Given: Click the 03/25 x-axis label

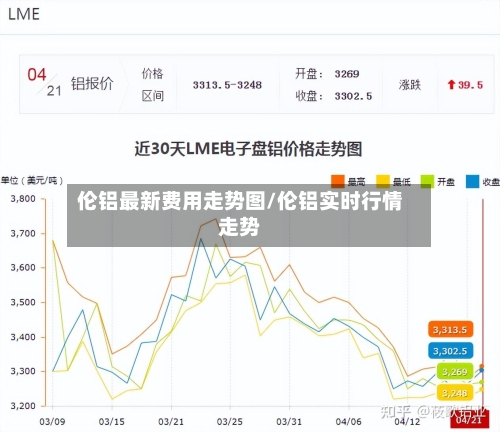Looking at the screenshot, I should (230, 421).
